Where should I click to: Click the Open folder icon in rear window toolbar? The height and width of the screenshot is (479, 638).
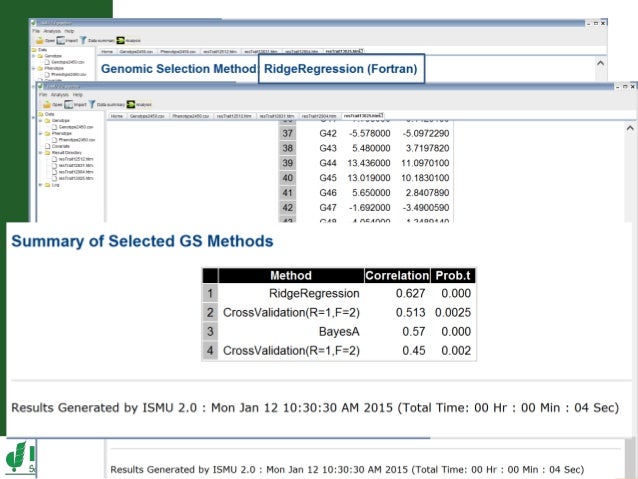(39, 40)
